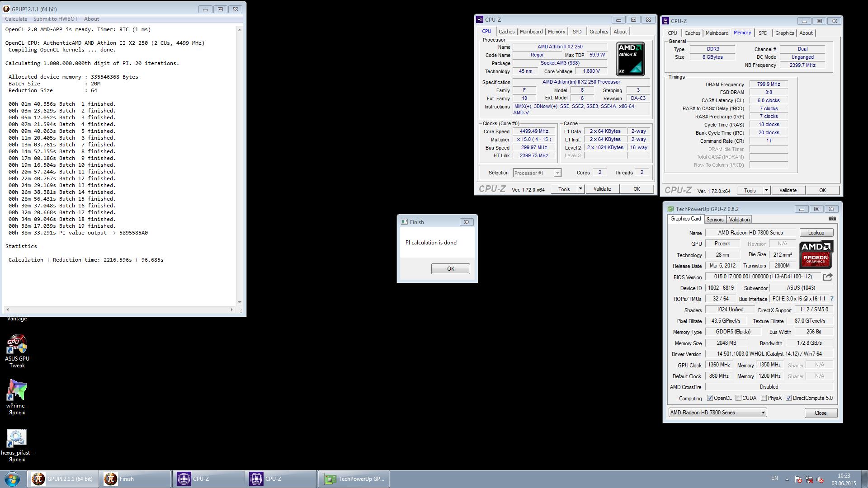Switch to Finish taskbar item

135,479
